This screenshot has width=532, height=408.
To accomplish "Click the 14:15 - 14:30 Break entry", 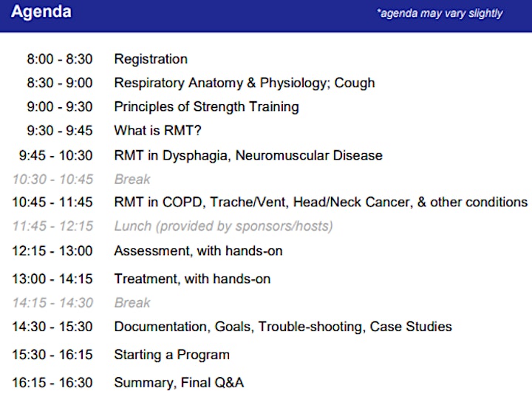I will coord(81,303).
